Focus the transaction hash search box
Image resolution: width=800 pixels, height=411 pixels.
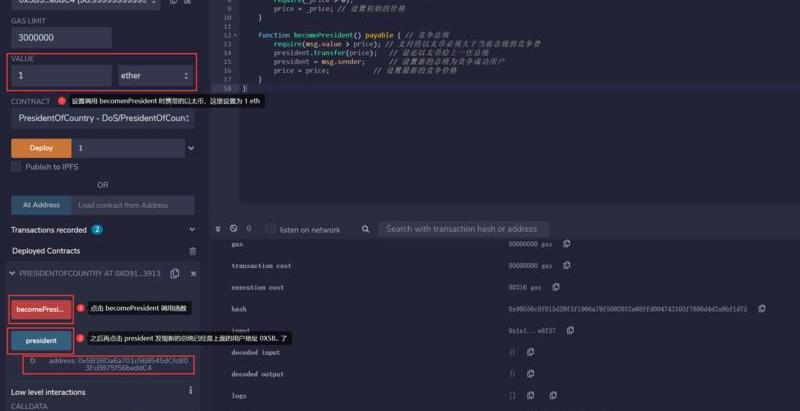[463, 229]
